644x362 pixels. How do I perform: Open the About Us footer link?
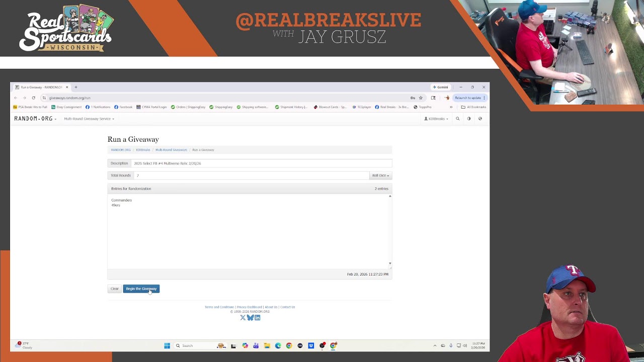pos(271,307)
